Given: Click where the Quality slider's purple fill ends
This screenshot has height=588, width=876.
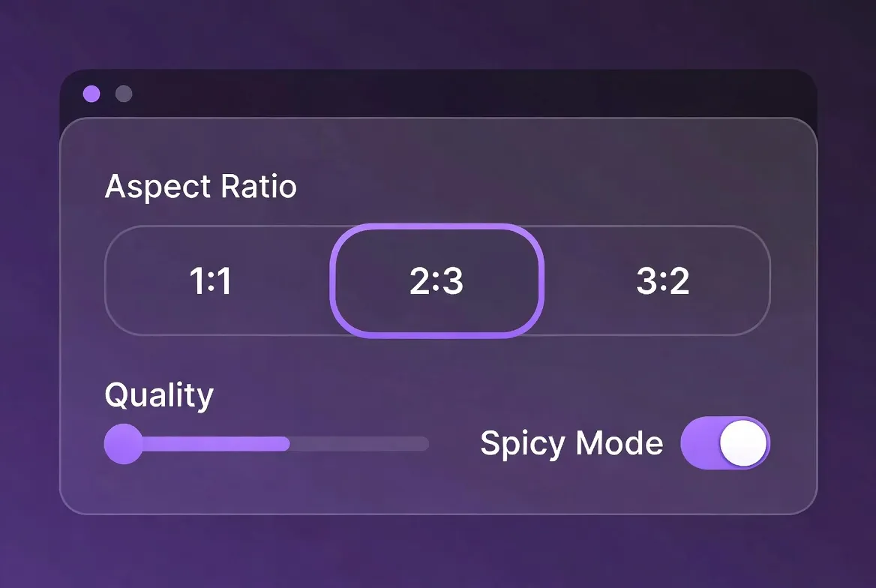Looking at the screenshot, I should (x=289, y=444).
